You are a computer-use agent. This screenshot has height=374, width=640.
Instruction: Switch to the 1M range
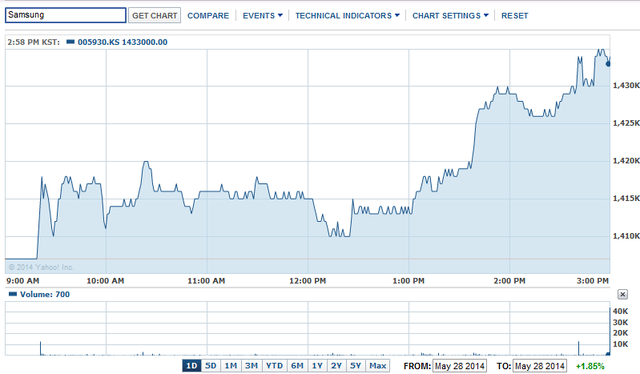click(231, 366)
